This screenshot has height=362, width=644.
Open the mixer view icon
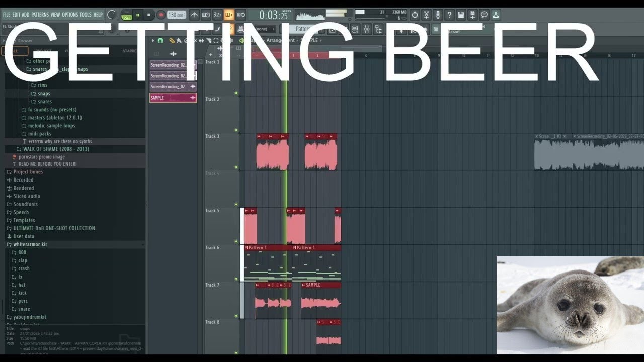367,29
